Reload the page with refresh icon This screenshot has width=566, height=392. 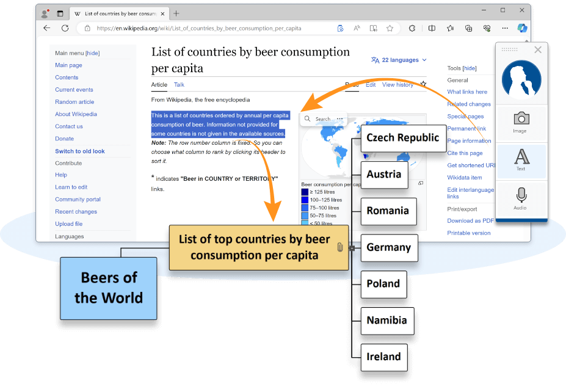point(65,28)
